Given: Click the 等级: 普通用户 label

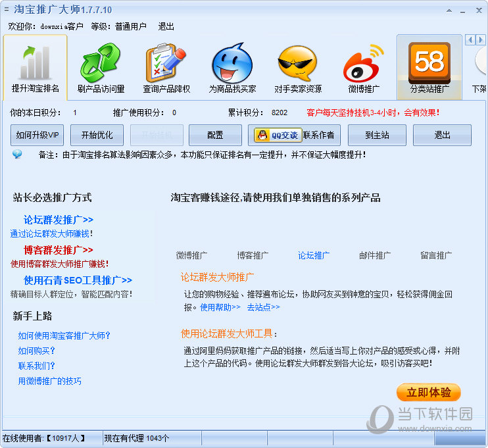Looking at the screenshot, I should tap(118, 26).
